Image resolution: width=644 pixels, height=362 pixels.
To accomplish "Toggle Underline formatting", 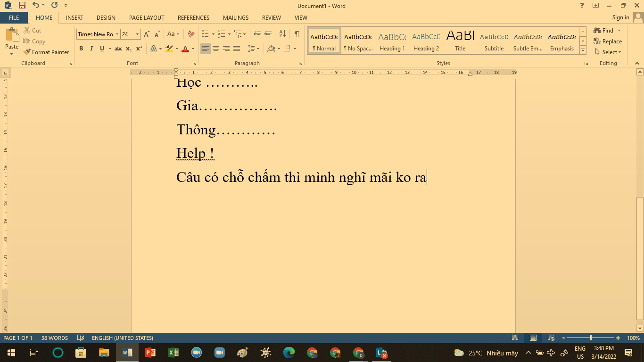I will pyautogui.click(x=102, y=49).
